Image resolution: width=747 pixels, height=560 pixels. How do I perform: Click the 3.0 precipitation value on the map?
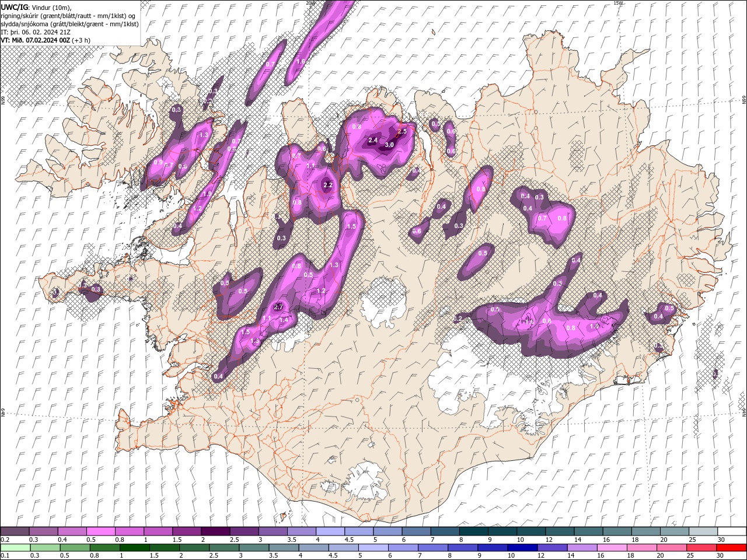pos(390,145)
